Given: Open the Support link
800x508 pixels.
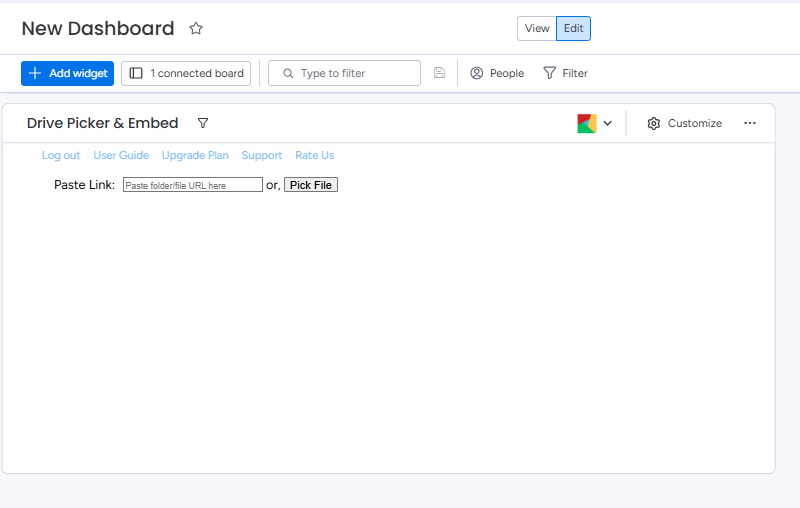Looking at the screenshot, I should [262, 156].
